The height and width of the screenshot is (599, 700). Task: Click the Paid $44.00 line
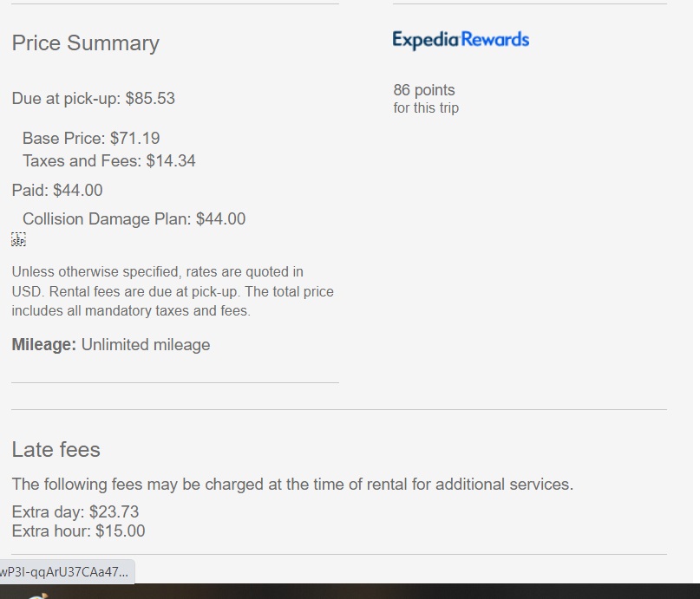(57, 190)
